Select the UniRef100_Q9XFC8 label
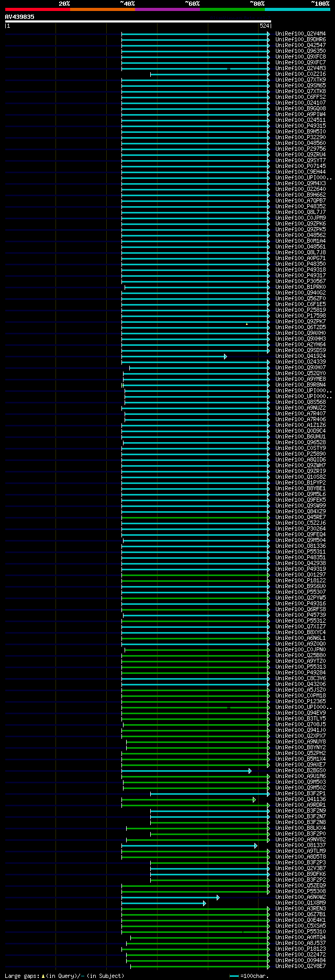 tap(300, 57)
